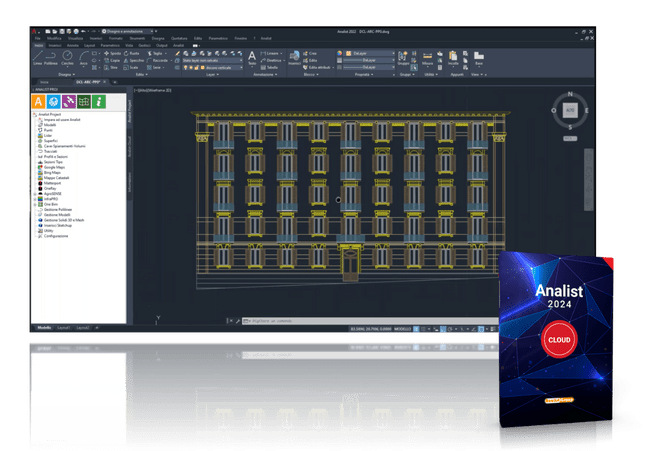This screenshot has height=451, width=650.
Task: Click the Polilinea tool icon
Action: [x=52, y=57]
